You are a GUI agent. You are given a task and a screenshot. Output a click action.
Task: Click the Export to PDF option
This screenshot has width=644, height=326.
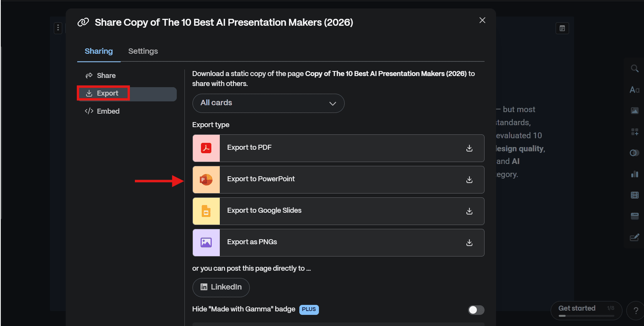[x=338, y=148]
